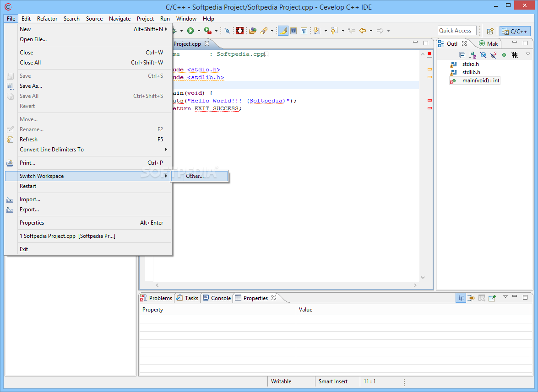Switch to the Make Targets tab
The height and width of the screenshot is (392, 538).
click(488, 43)
